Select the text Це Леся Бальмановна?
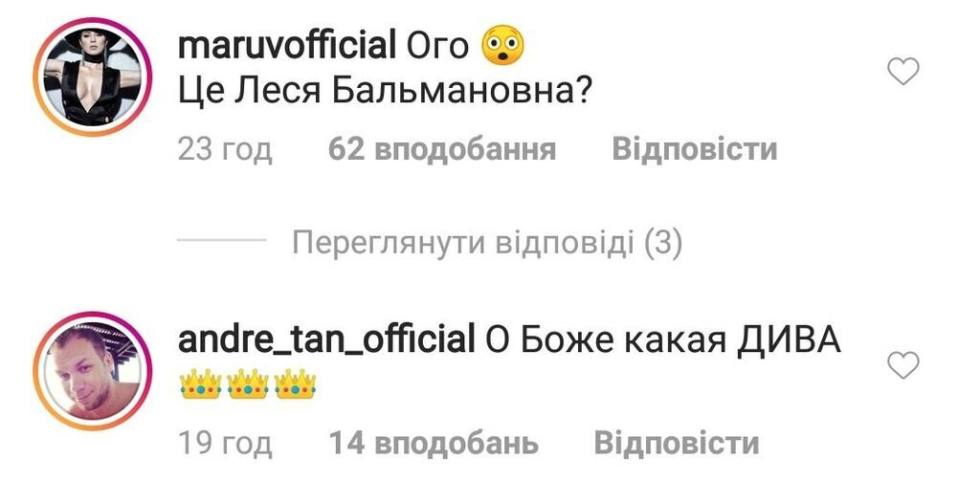980x481 pixels. (386, 93)
